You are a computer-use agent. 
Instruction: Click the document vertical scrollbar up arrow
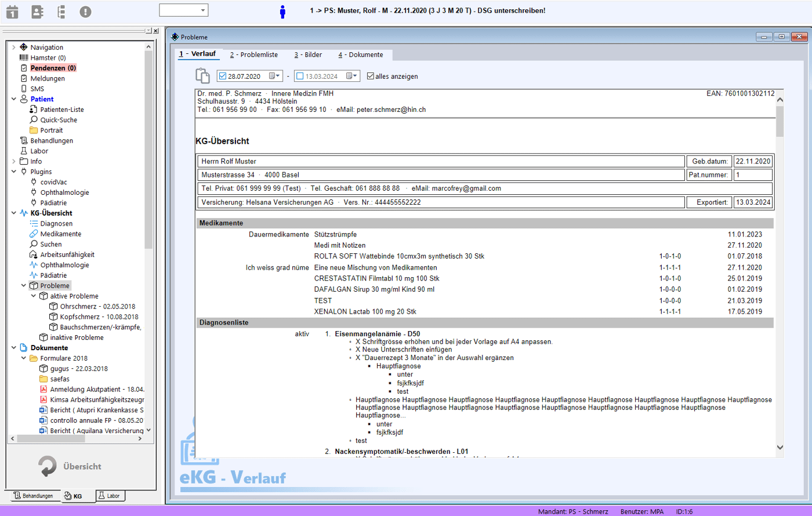780,100
